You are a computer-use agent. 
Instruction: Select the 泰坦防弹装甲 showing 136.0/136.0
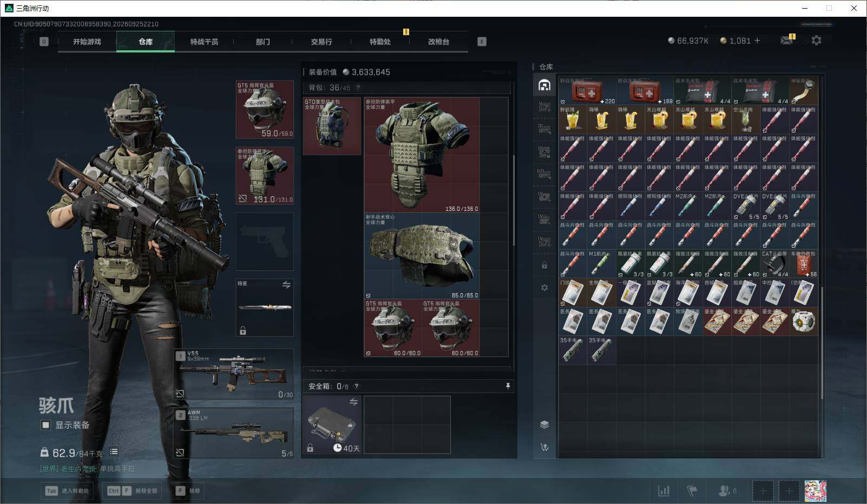click(x=422, y=155)
